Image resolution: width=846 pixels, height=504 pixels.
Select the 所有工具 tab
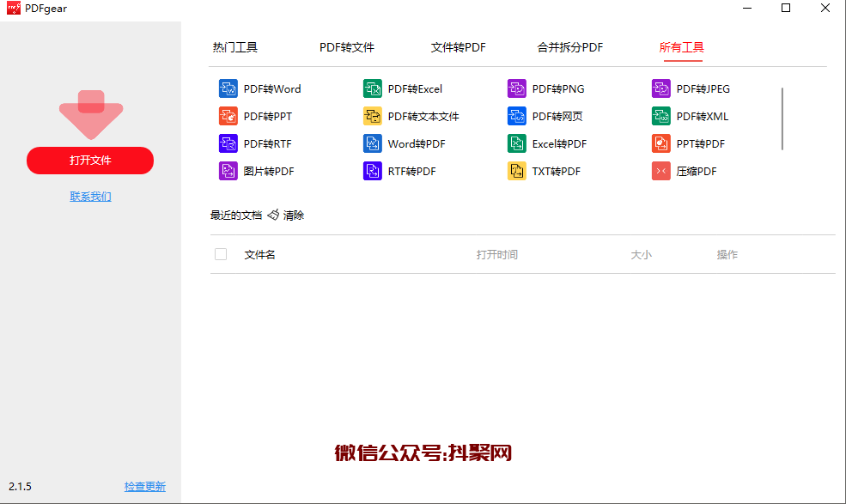pos(682,47)
